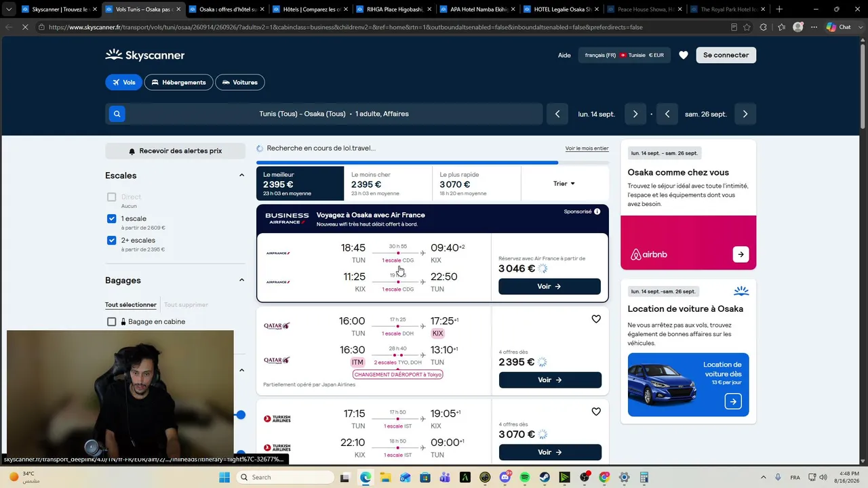The height and width of the screenshot is (488, 868).
Task: Open Microsoft Edge taskbar icon
Action: (366, 477)
